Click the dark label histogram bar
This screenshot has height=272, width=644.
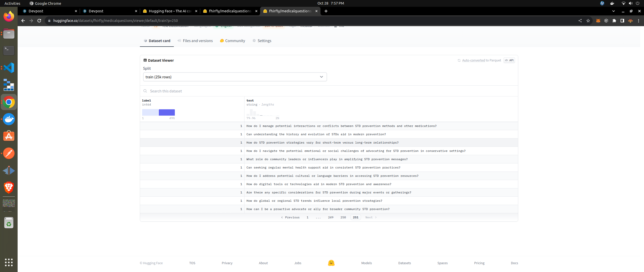click(167, 112)
